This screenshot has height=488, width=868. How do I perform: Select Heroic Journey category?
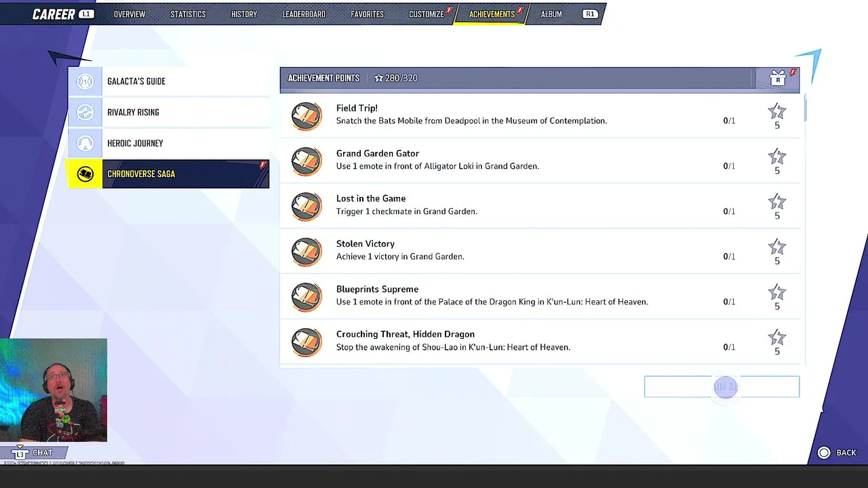[x=168, y=143]
